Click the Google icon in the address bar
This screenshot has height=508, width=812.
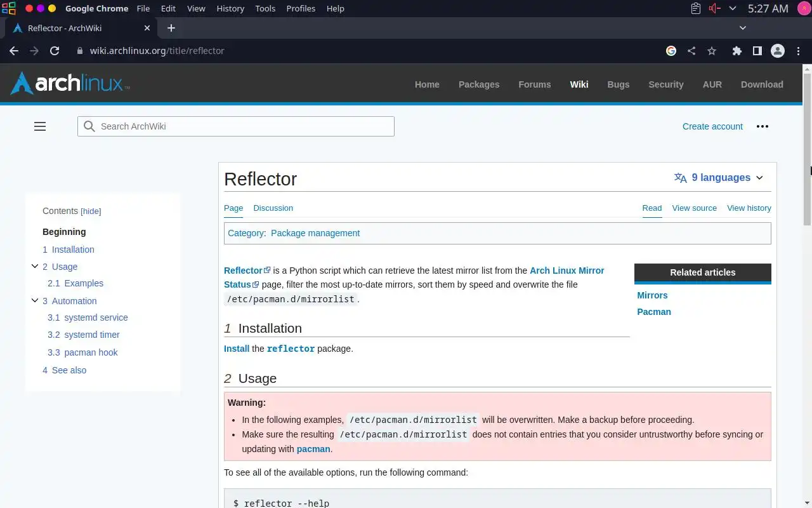[x=671, y=51]
